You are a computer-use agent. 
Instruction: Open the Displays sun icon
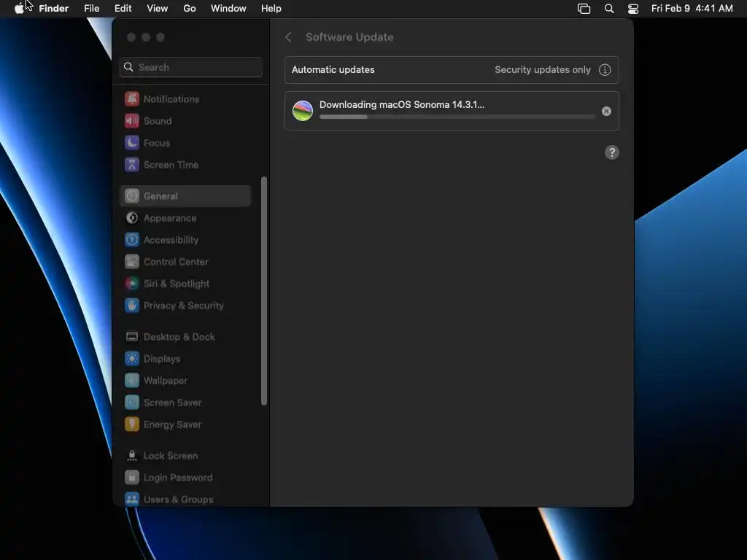[132, 359]
